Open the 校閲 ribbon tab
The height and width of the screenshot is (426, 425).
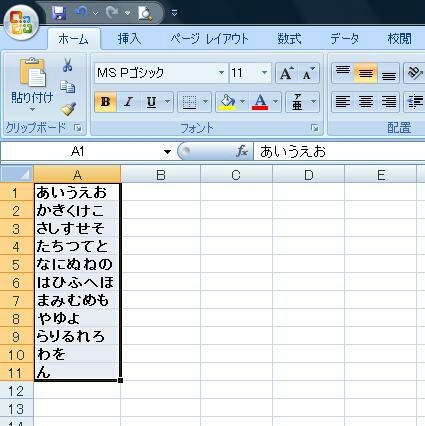coord(399,39)
